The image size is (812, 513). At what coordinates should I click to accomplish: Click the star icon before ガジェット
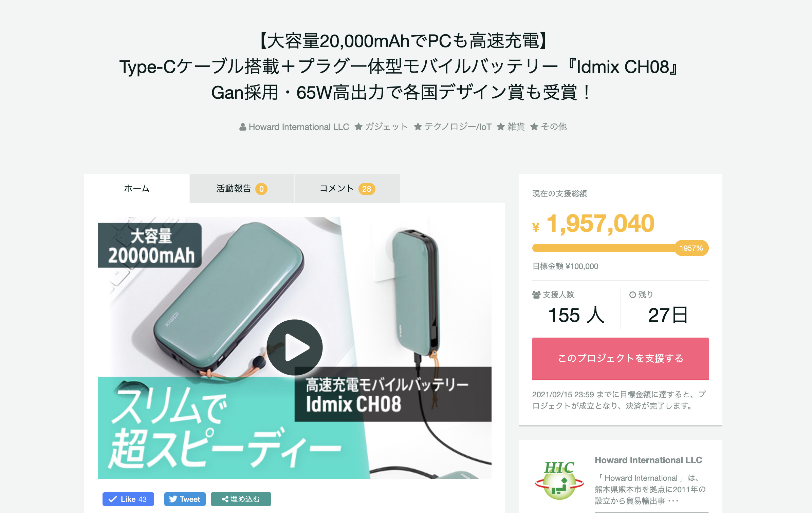pos(358,127)
